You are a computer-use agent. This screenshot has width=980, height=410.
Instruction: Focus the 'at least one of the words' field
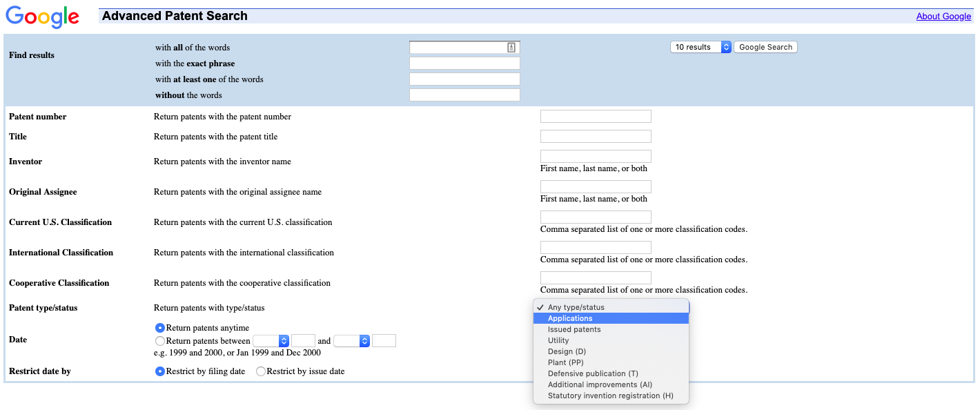tap(464, 79)
